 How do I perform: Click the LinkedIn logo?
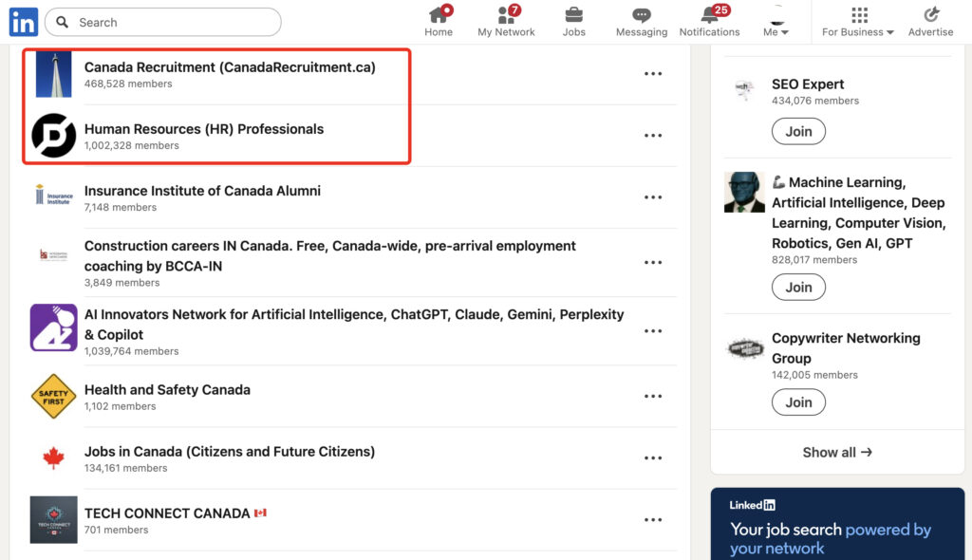pos(24,23)
